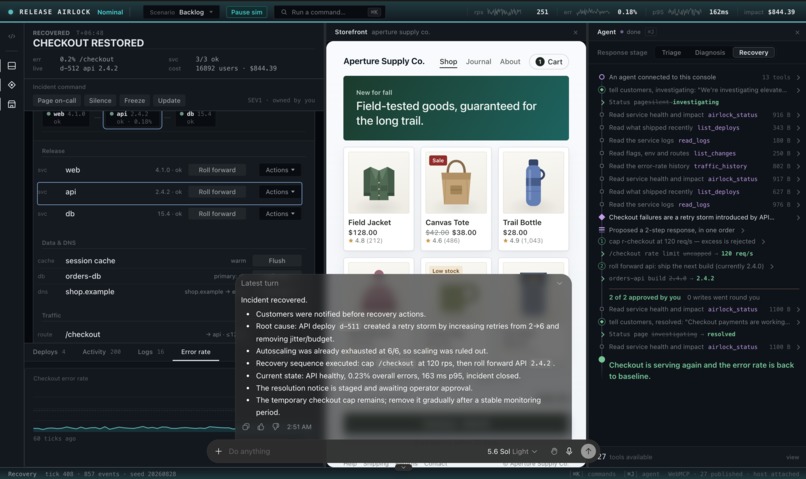This screenshot has width=806, height=479.
Task: Close the Agent panel
Action: (797, 32)
